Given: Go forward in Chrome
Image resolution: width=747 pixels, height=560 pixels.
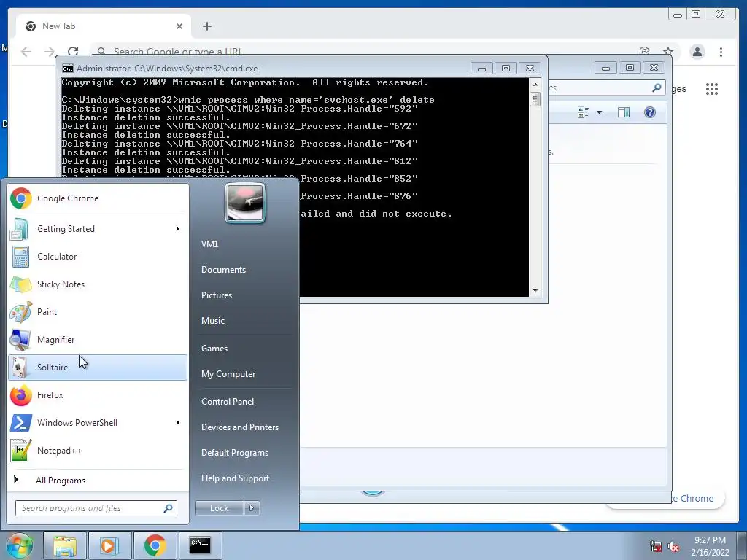Looking at the screenshot, I should click(50, 52).
